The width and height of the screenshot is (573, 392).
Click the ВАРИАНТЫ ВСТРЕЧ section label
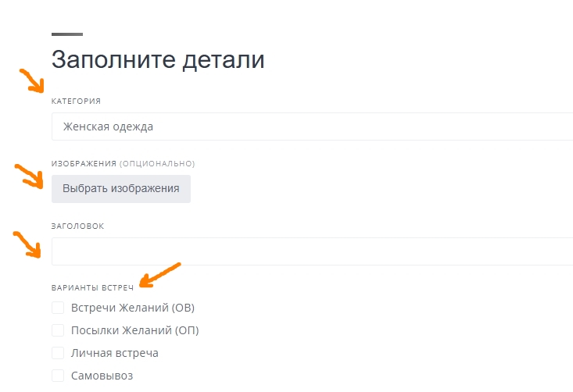point(92,288)
